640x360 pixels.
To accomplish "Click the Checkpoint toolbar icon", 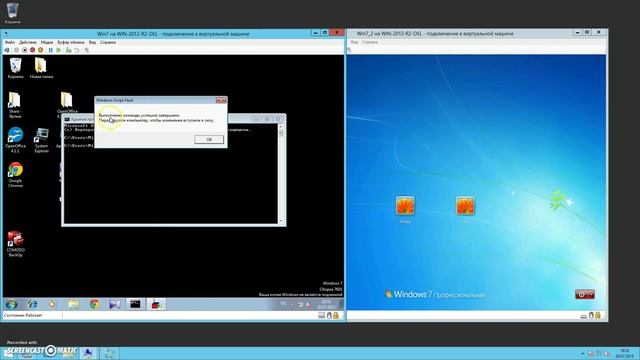I will [x=69, y=50].
